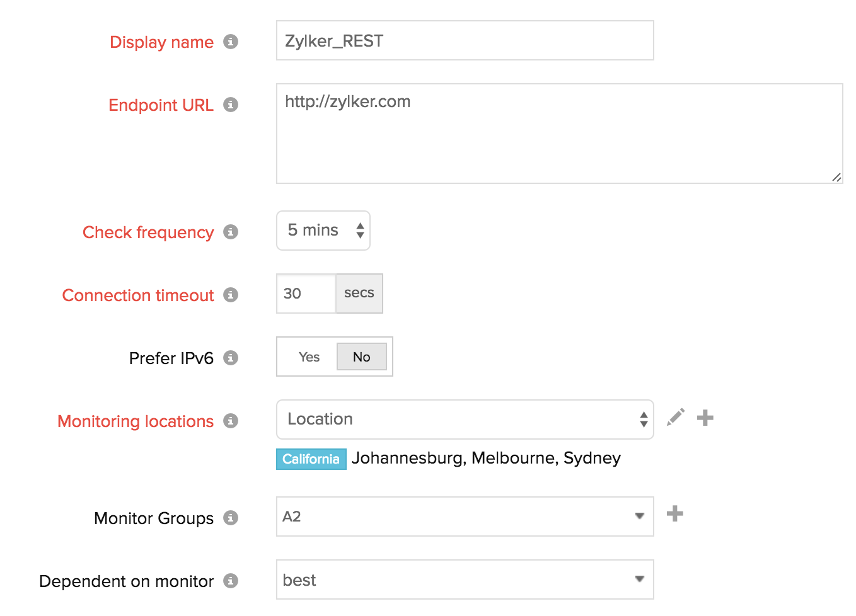Click the pencil edit location profile icon
This screenshot has width=856, height=616.
[x=676, y=418]
